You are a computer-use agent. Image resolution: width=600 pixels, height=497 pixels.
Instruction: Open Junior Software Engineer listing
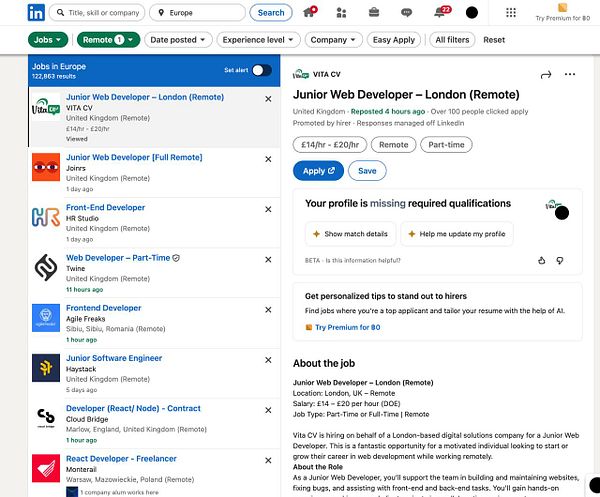tap(114, 358)
